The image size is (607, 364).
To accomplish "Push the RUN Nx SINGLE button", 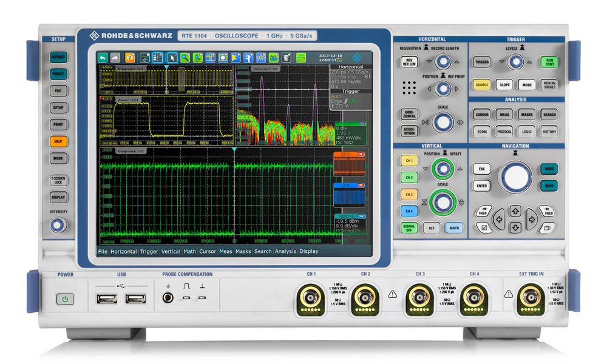I will pyautogui.click(x=549, y=85).
